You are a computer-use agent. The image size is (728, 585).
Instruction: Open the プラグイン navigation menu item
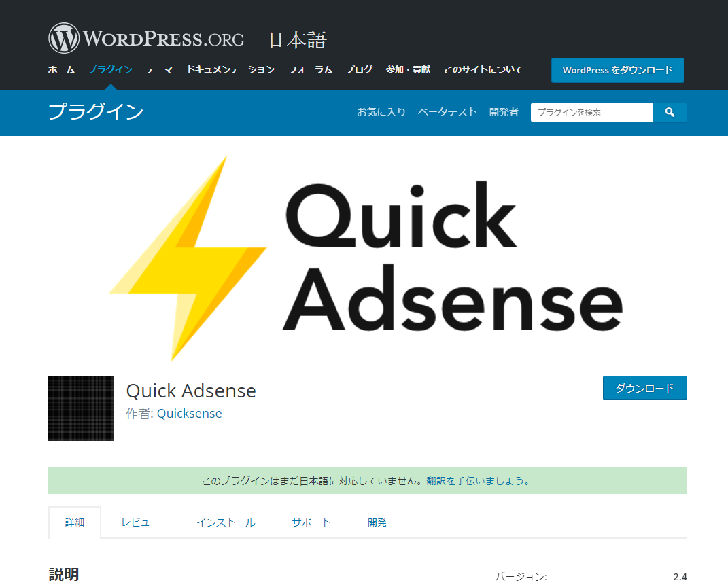(x=109, y=70)
